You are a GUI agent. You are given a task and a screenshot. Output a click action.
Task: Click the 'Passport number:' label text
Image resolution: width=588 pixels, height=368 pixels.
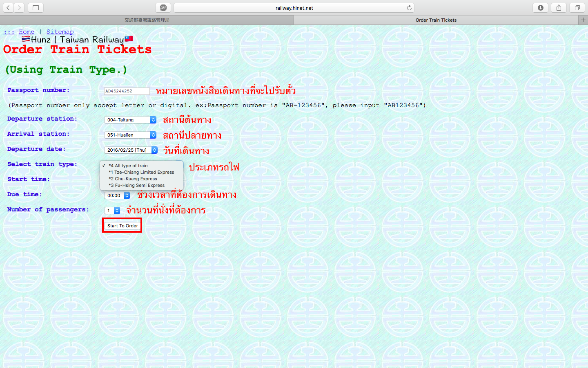[x=38, y=90]
